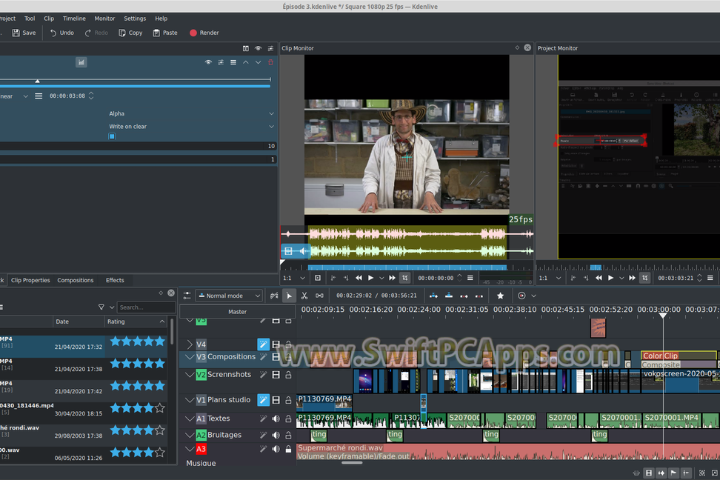Open the Help menu

click(161, 18)
